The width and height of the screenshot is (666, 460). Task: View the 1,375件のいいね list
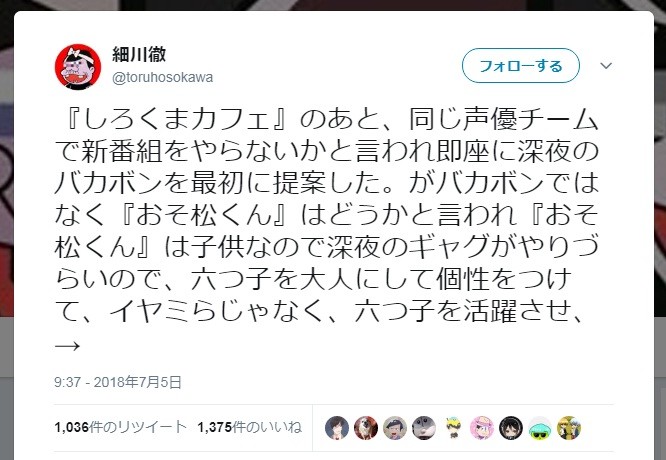click(249, 427)
